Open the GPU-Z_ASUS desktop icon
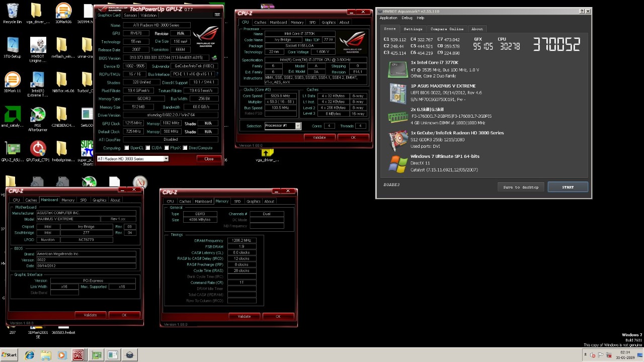Image resolution: width=644 pixels, height=362 pixels. [12, 151]
